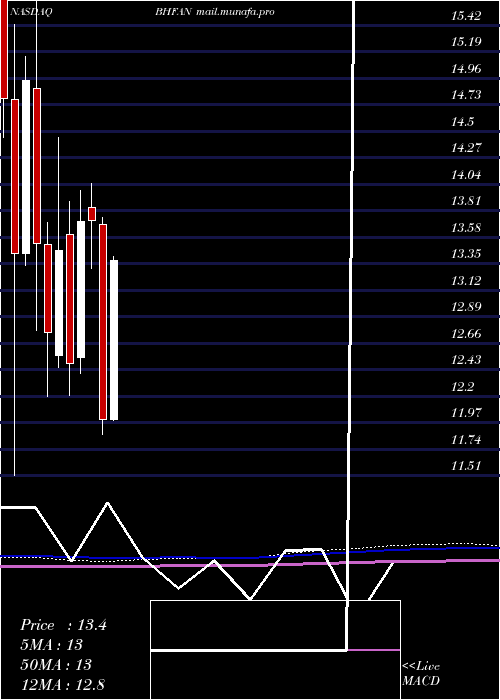Click the 12.43 price axis label
Screen dimensions: 500x700
click(466, 360)
